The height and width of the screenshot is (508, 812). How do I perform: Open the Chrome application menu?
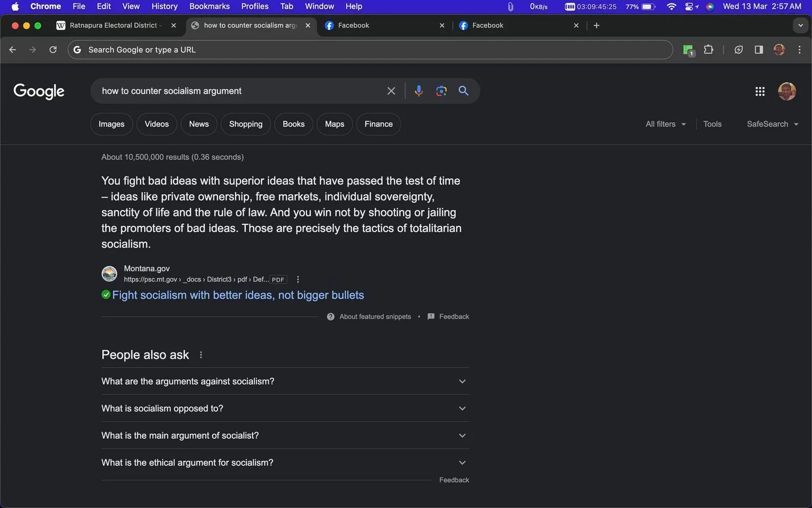tap(45, 6)
